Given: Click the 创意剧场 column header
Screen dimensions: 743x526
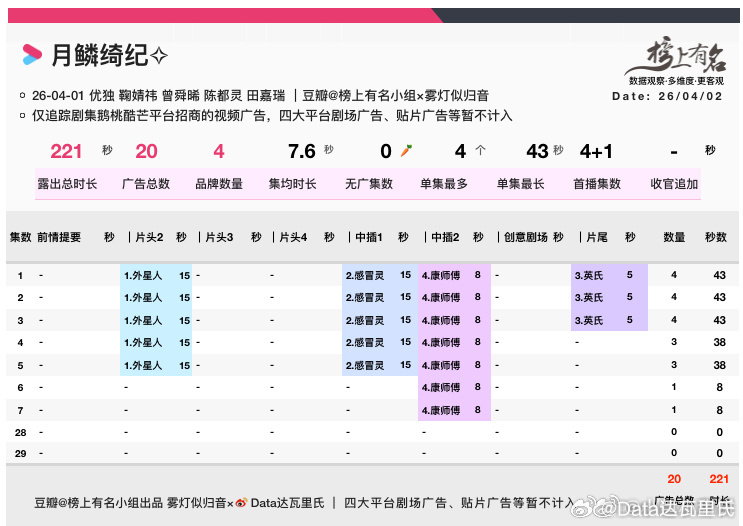Looking at the screenshot, I should pyautogui.click(x=526, y=237).
